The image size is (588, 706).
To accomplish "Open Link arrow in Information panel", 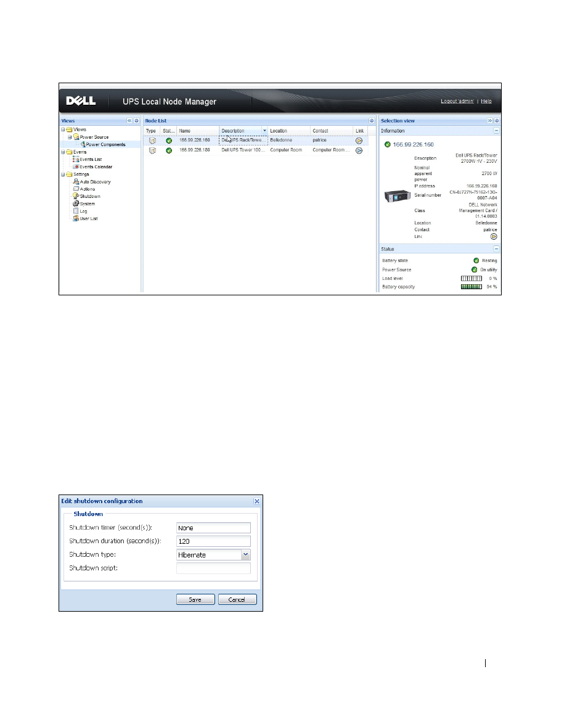I will pyautogui.click(x=494, y=236).
